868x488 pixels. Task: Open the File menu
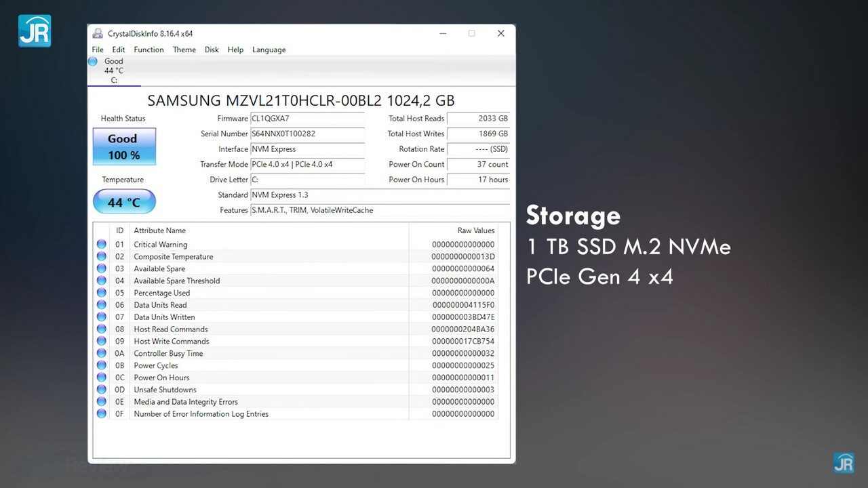coord(98,49)
